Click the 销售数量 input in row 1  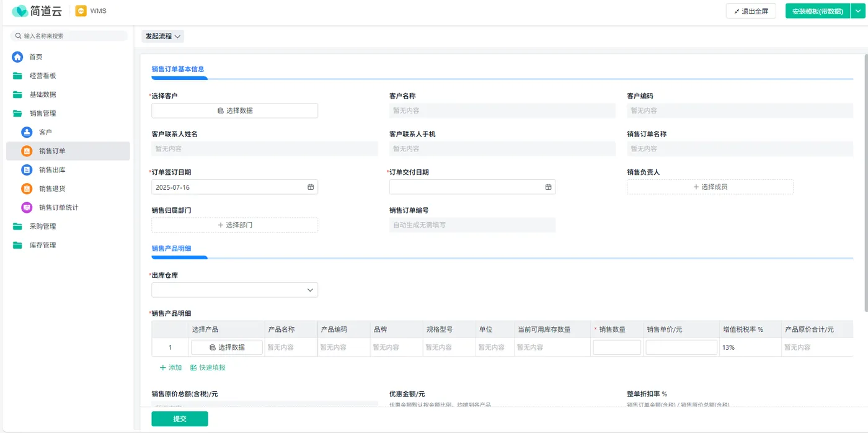point(617,347)
